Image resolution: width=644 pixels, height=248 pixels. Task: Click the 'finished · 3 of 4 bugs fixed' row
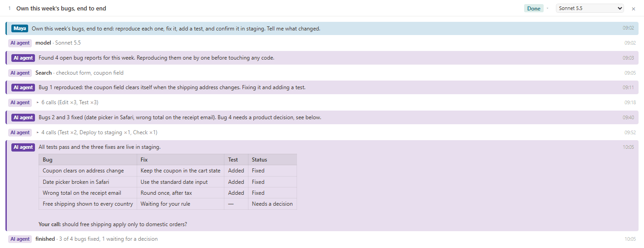pos(322,239)
